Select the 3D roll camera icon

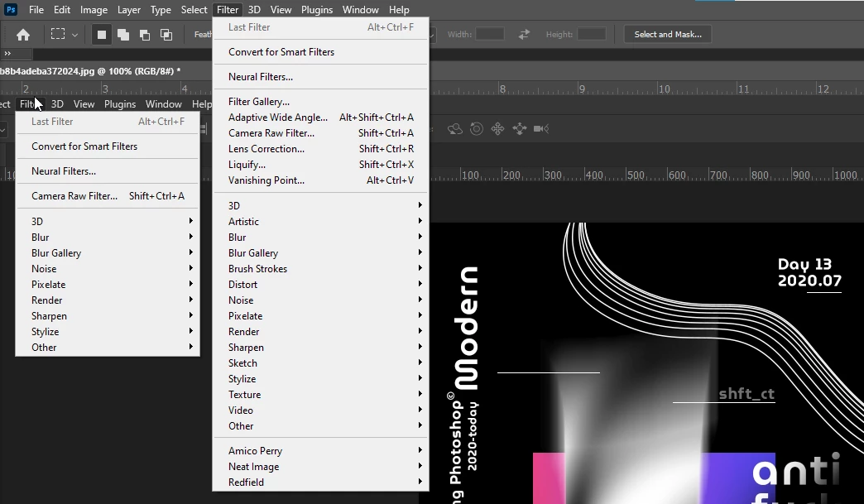(477, 129)
